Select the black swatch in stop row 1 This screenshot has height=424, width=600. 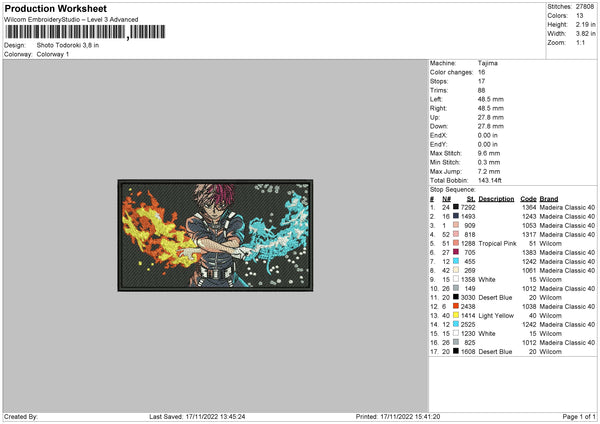(456, 207)
